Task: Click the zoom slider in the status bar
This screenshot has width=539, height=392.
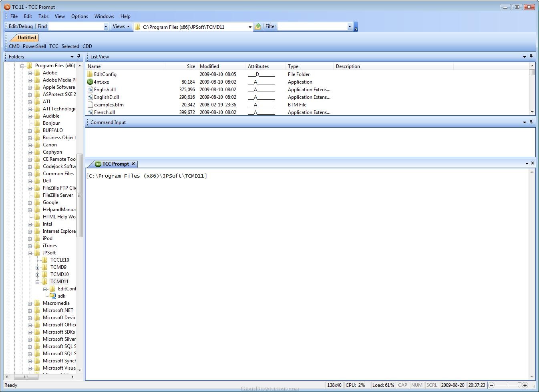Action: [508, 385]
